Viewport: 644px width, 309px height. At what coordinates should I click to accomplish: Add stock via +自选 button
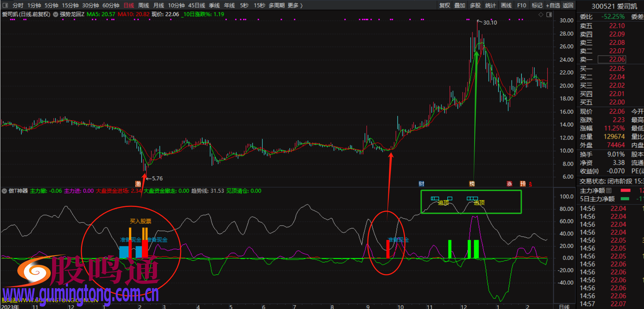point(553,5)
